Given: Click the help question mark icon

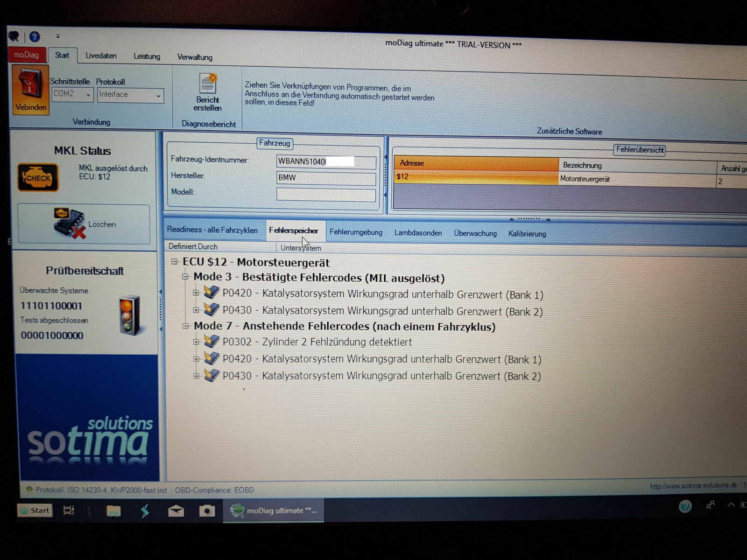Looking at the screenshot, I should pos(35,36).
